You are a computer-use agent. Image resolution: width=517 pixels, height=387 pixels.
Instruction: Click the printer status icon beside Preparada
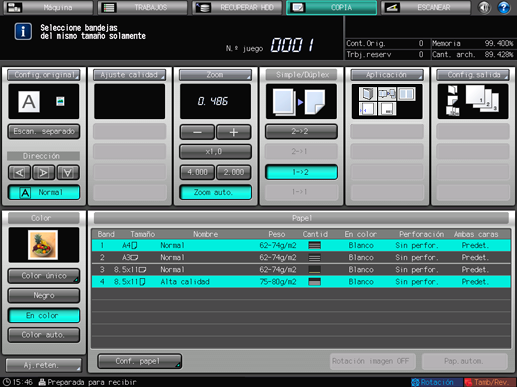pyautogui.click(x=42, y=382)
